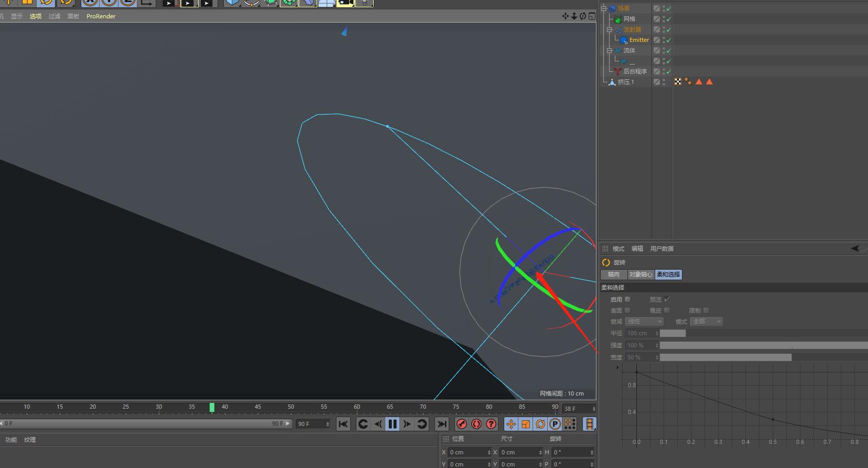Step forward one frame
Image resolution: width=868 pixels, height=468 pixels.
click(x=407, y=424)
